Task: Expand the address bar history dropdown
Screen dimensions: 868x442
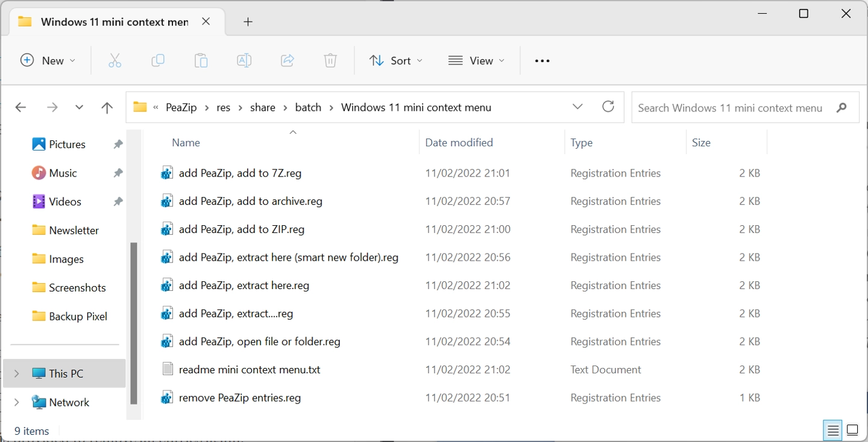Action: [577, 107]
